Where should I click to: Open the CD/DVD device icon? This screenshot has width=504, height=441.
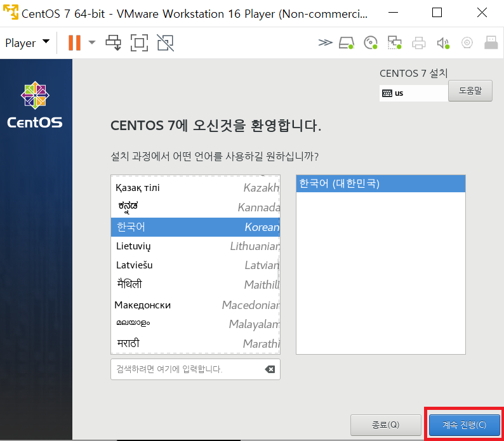click(x=371, y=43)
